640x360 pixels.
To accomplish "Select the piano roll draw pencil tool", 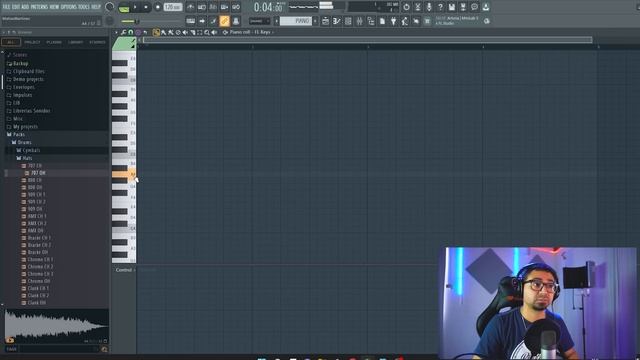I will point(156,32).
